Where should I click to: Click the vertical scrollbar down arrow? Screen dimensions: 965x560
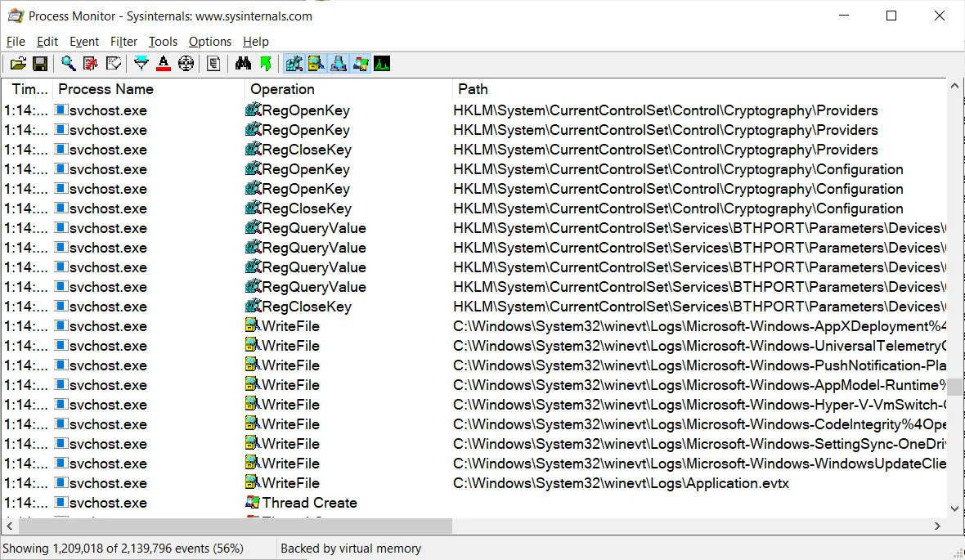pyautogui.click(x=954, y=509)
